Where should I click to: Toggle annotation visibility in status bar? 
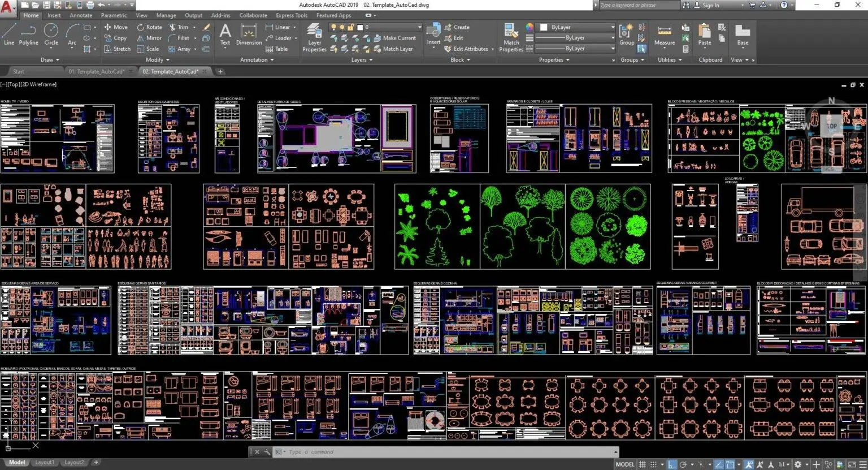[749, 464]
